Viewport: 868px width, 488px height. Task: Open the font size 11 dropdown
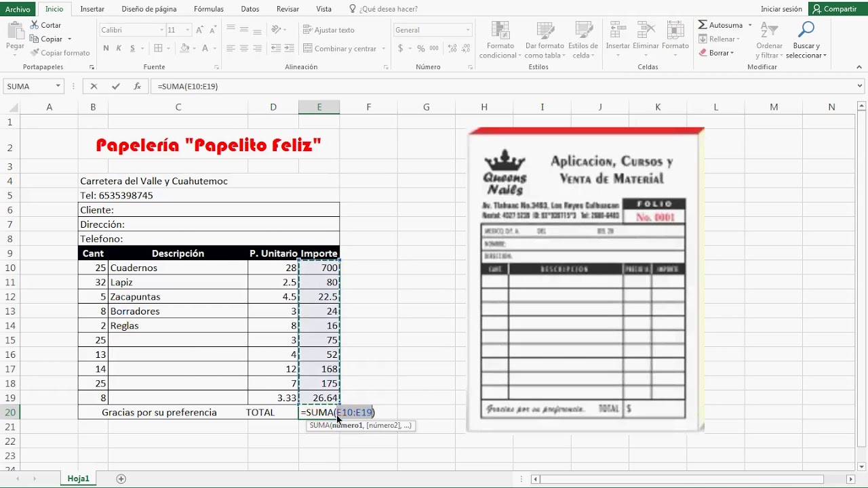(x=188, y=30)
